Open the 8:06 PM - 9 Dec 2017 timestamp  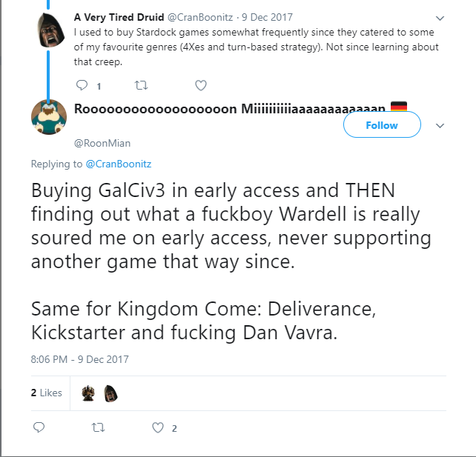[x=80, y=359]
